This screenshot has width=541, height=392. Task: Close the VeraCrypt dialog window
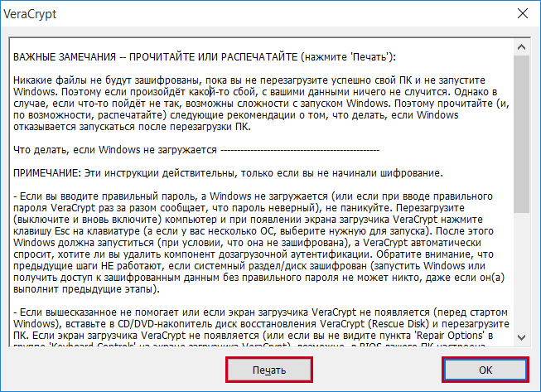pos(521,14)
